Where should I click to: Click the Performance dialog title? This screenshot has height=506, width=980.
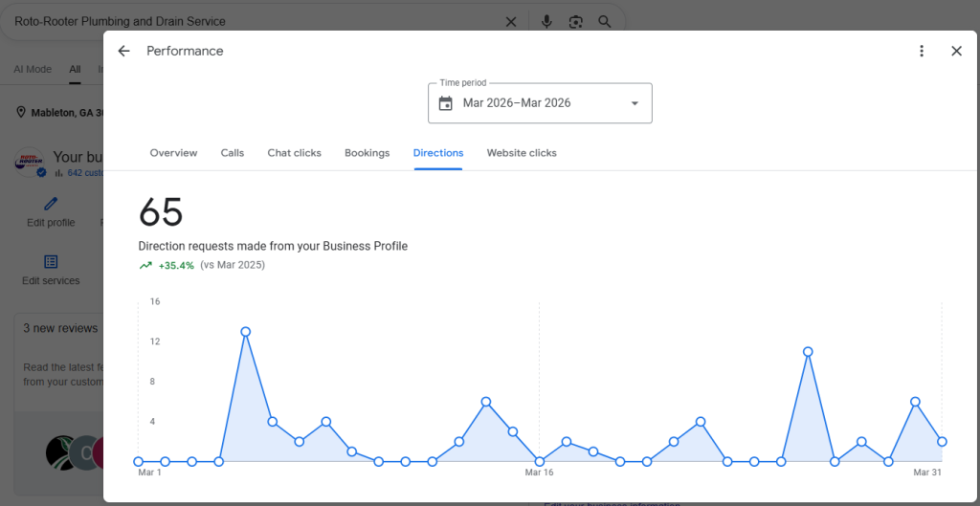pyautogui.click(x=185, y=52)
